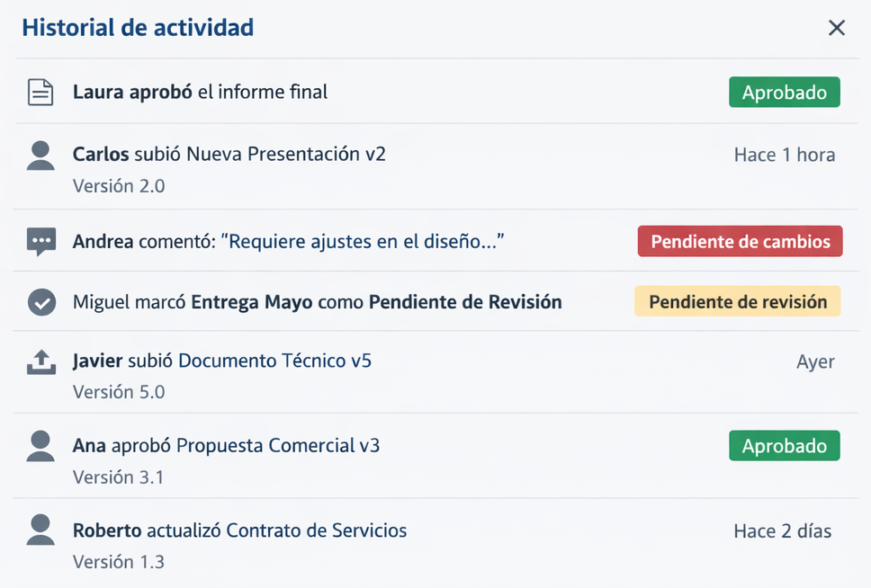Click the person icon on the Carlos entry row

tap(40, 155)
